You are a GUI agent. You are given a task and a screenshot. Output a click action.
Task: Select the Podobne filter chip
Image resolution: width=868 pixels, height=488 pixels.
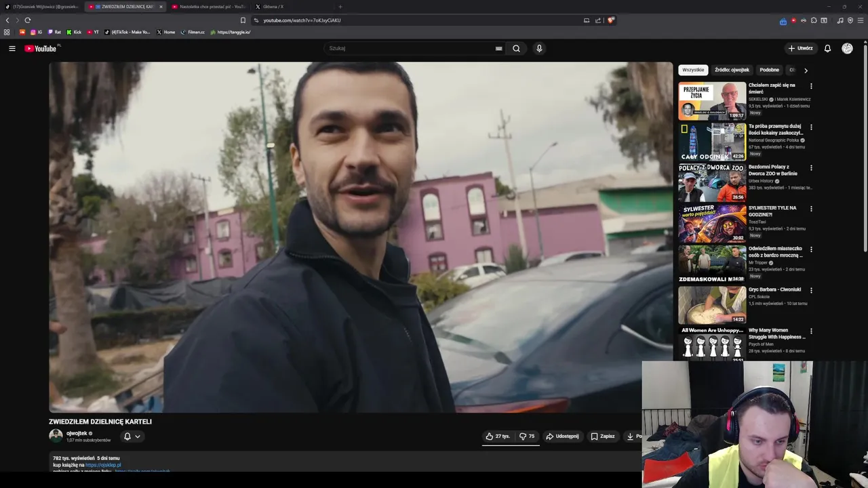click(769, 70)
